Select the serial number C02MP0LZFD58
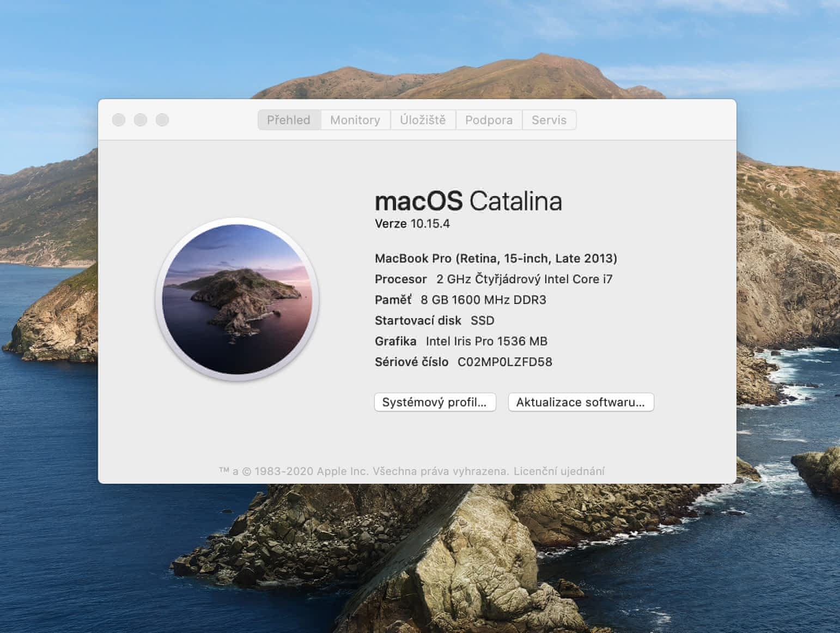This screenshot has height=633, width=840. pos(505,362)
